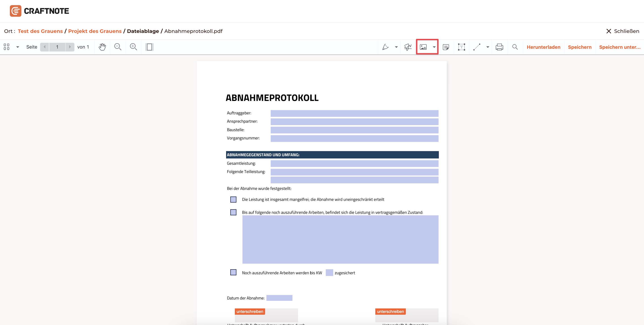Image resolution: width=644 pixels, height=325 pixels.
Task: Click the Auftraggeber form field
Action: point(354,113)
